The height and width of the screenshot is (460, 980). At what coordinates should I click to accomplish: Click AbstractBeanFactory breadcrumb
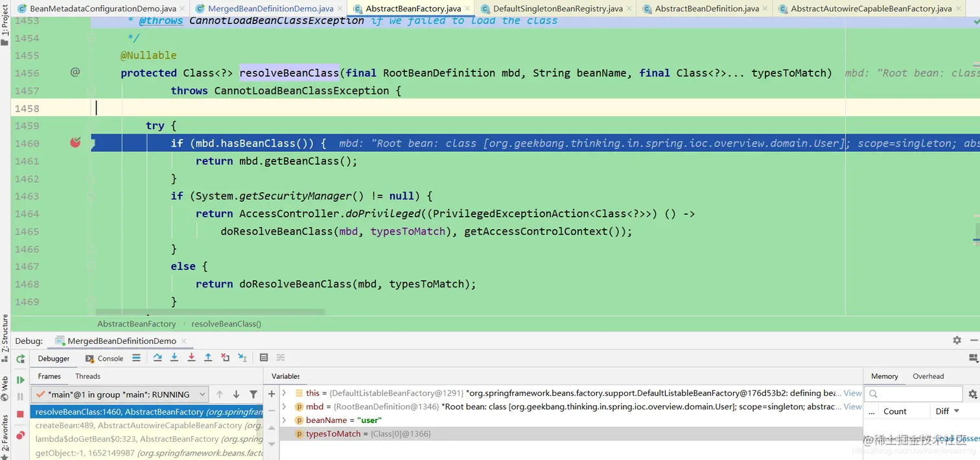pyautogui.click(x=136, y=324)
